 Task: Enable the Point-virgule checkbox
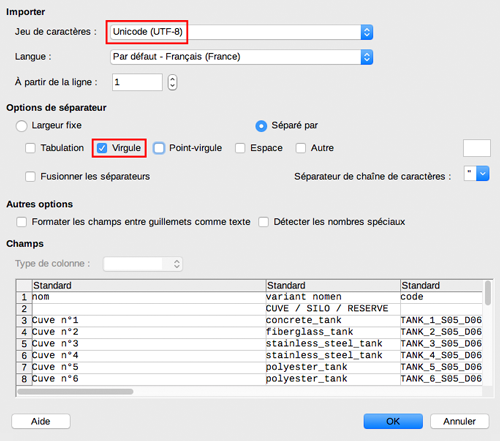tap(159, 148)
